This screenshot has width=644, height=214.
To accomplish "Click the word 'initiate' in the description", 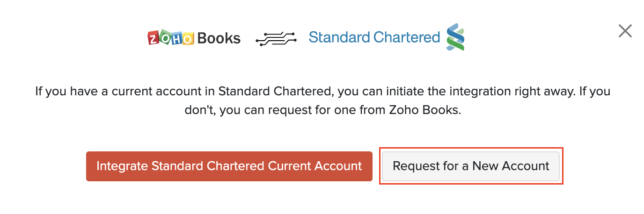I will 400,91.
